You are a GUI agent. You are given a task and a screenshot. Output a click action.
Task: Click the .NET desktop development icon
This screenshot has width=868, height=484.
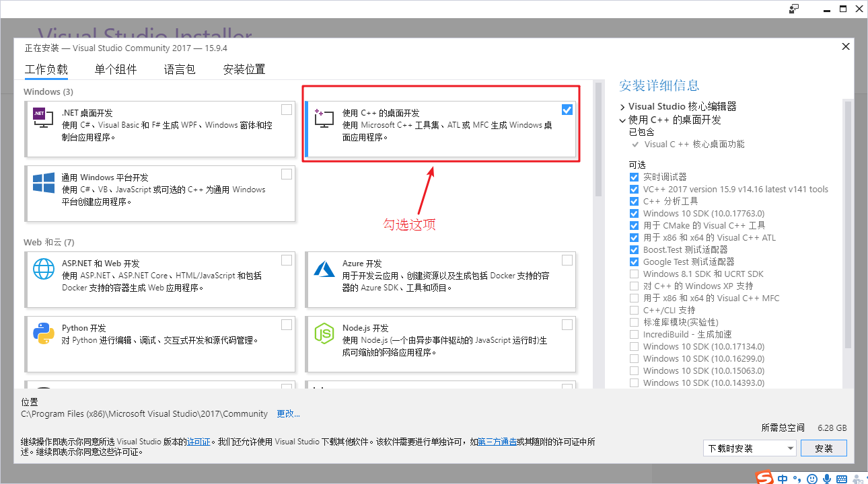point(43,118)
